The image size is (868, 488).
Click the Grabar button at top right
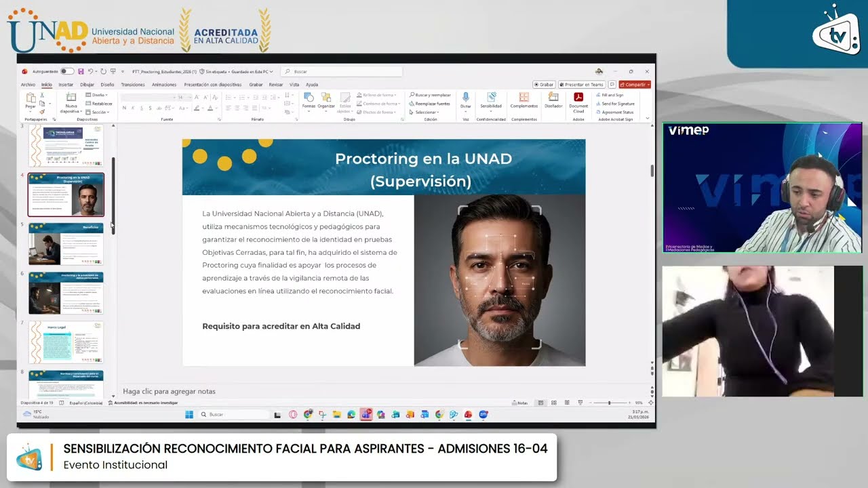coord(544,85)
